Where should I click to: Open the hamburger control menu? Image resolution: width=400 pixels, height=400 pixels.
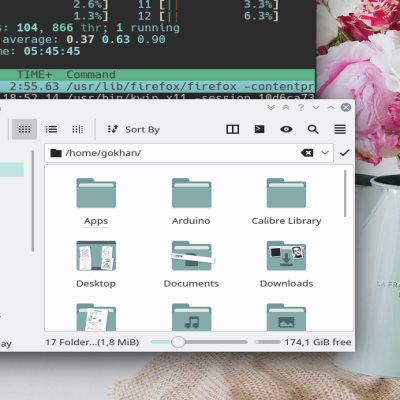pos(340,129)
